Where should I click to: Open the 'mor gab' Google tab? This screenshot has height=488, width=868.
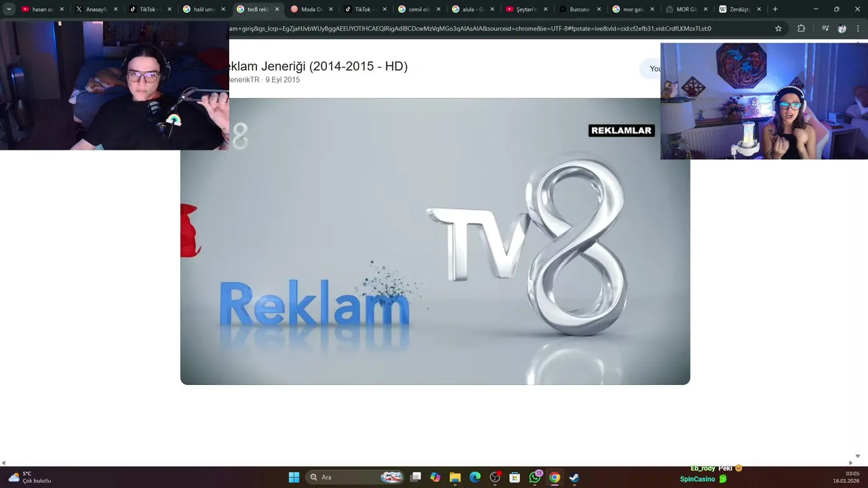coord(633,9)
